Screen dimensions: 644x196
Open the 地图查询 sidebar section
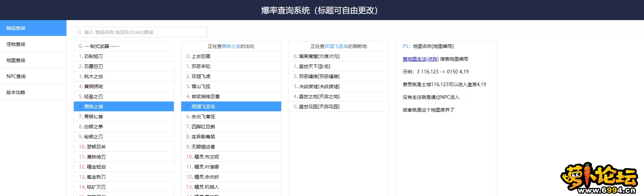click(33, 60)
